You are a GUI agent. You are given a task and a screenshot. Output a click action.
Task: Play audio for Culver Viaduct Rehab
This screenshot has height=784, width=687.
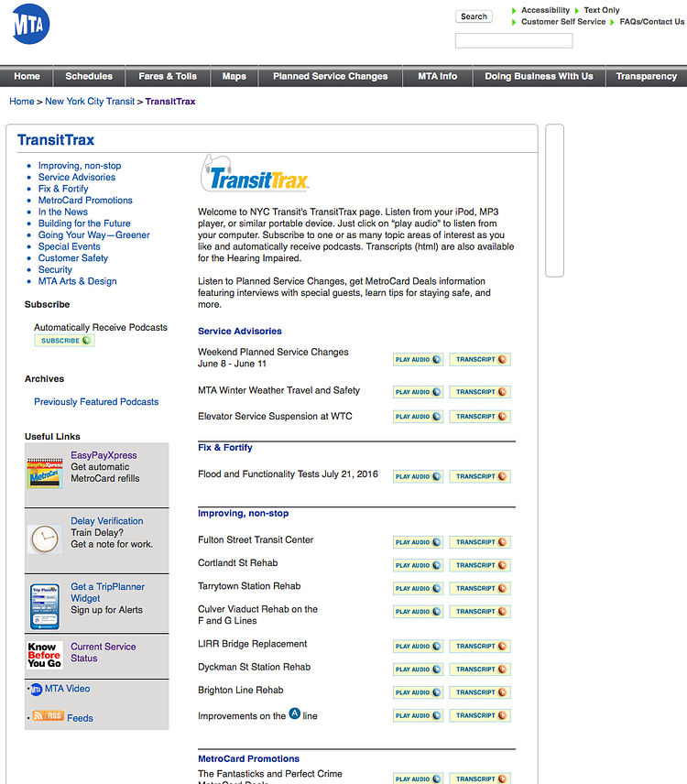(418, 612)
